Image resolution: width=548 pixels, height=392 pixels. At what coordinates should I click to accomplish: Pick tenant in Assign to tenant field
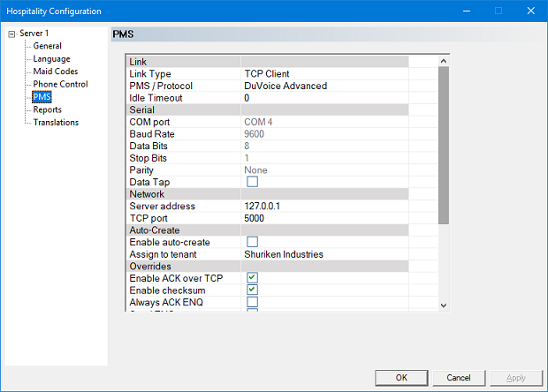point(339,254)
